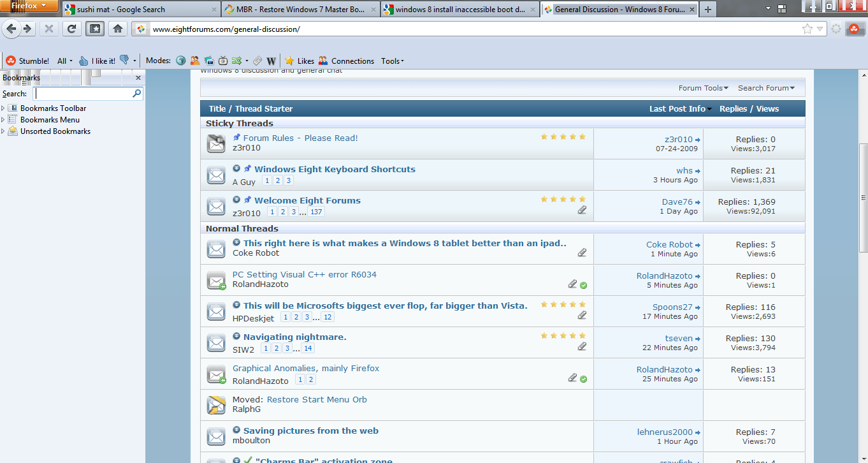Reload the current page
868x463 pixels.
coord(71,29)
